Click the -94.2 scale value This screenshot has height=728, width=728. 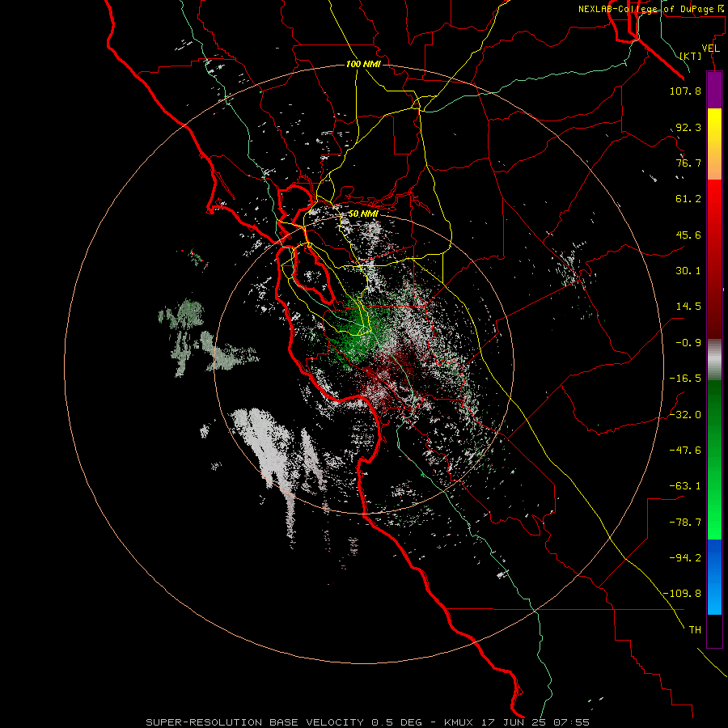pyautogui.click(x=685, y=558)
